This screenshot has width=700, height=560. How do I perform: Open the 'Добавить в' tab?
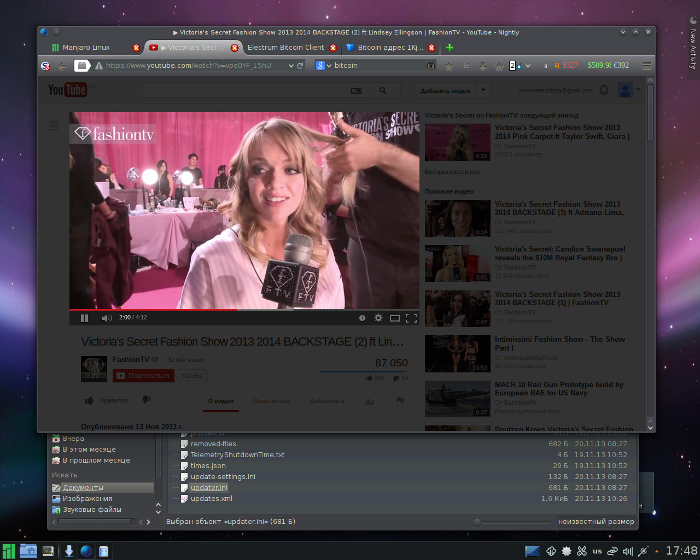[x=327, y=401]
